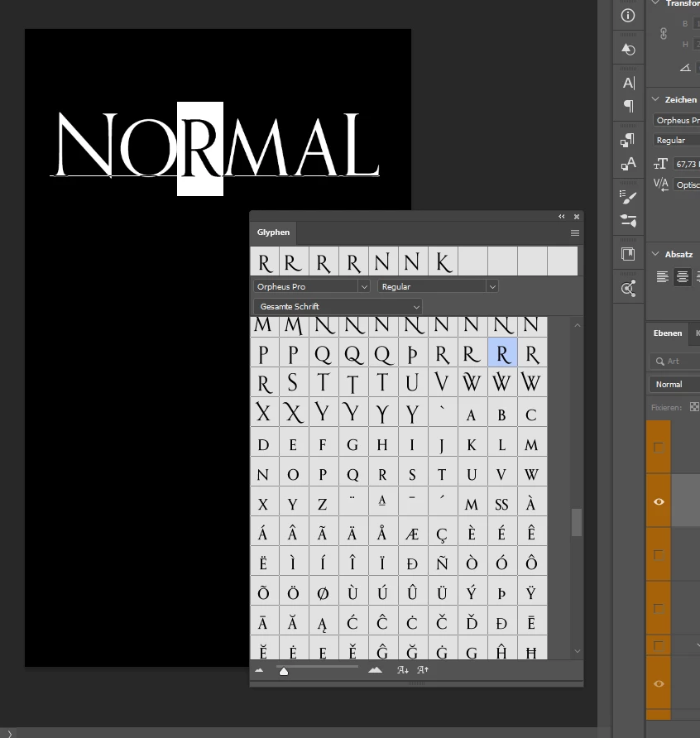
Task: Click the small mountains zoom-out glyph icon
Action: [x=259, y=670]
